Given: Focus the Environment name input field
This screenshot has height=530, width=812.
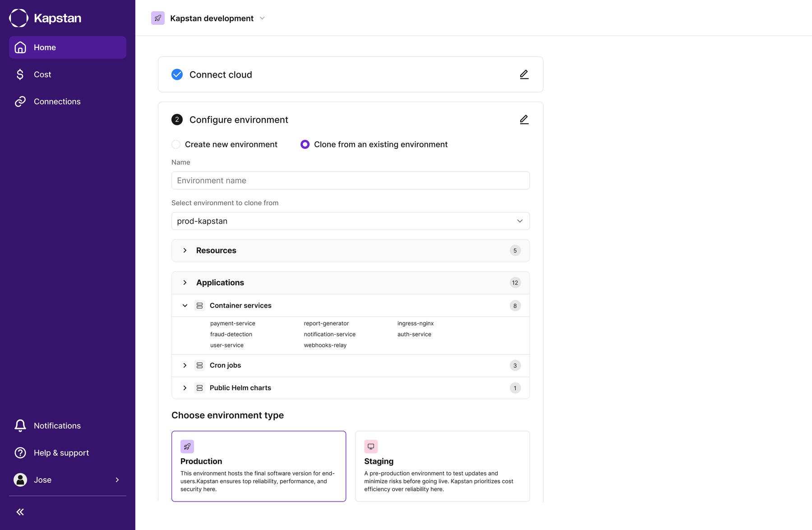Looking at the screenshot, I should [x=351, y=180].
